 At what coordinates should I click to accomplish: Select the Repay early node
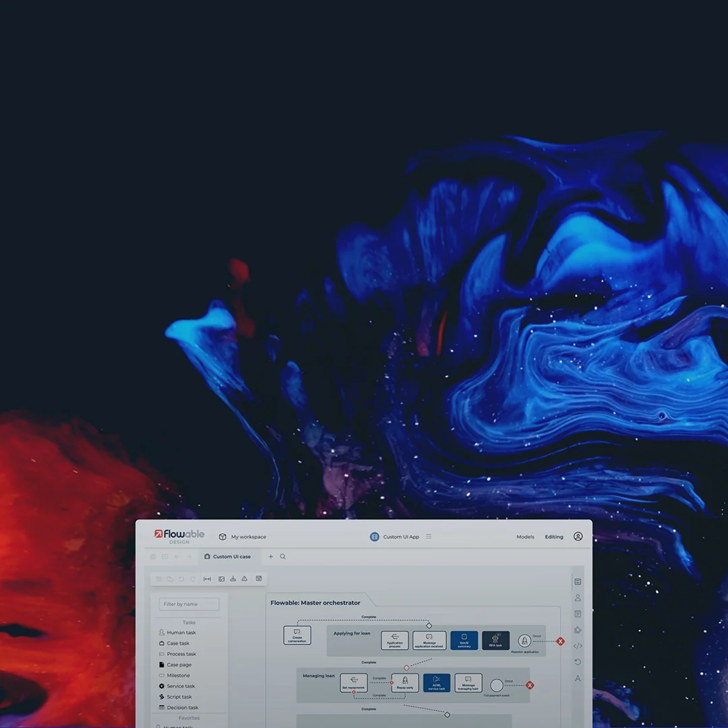(x=405, y=682)
